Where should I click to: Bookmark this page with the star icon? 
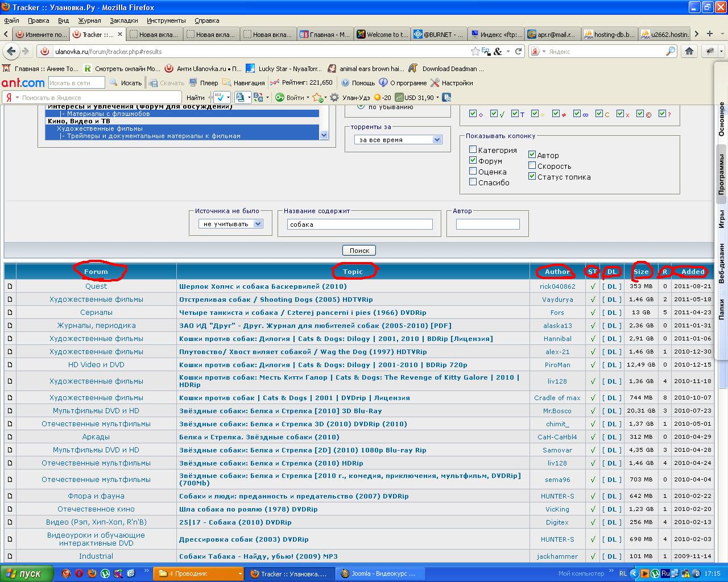click(x=475, y=51)
